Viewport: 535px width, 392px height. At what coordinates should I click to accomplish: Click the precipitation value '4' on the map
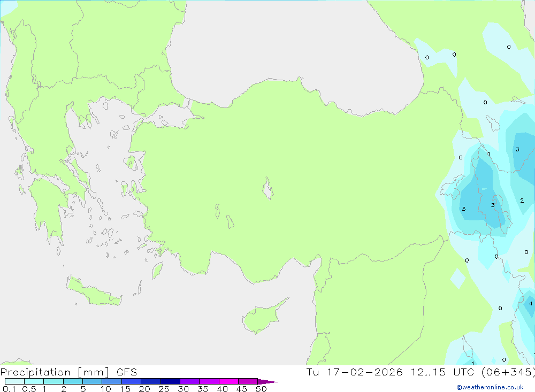pyautogui.click(x=531, y=304)
